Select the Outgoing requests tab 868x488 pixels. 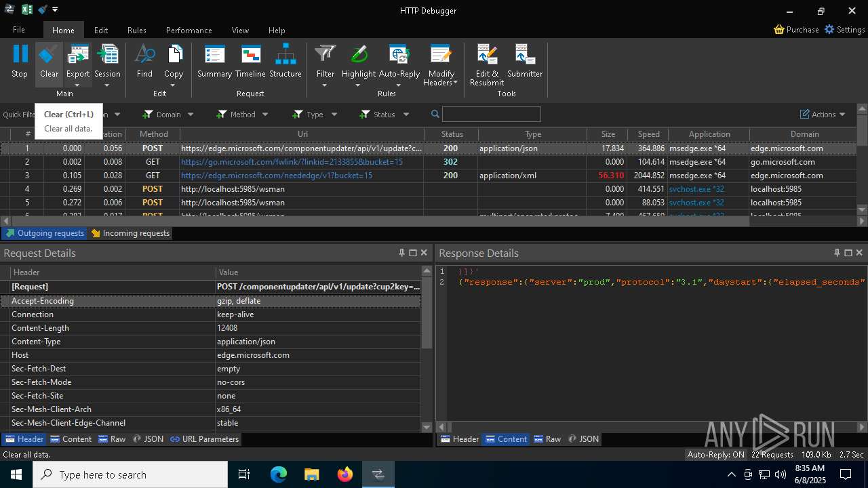(45, 233)
